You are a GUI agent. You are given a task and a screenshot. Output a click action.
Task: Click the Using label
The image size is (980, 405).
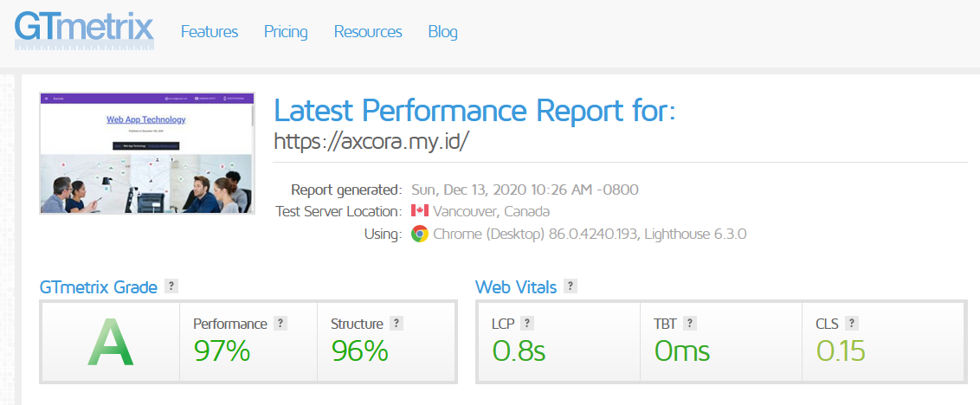coord(384,235)
